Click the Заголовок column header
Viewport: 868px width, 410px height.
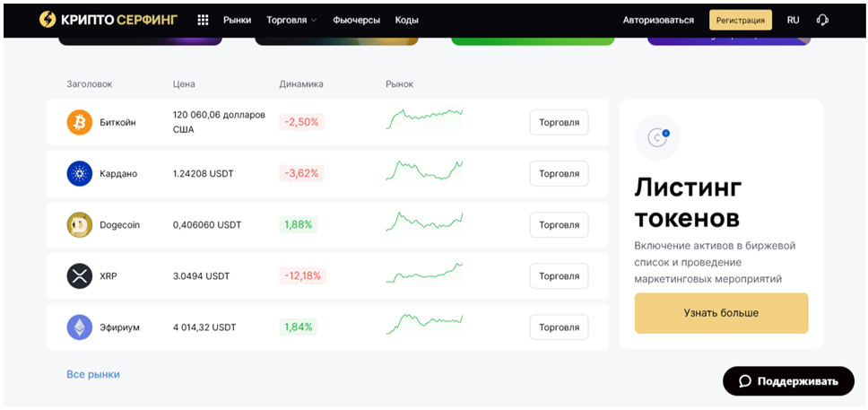pos(89,84)
